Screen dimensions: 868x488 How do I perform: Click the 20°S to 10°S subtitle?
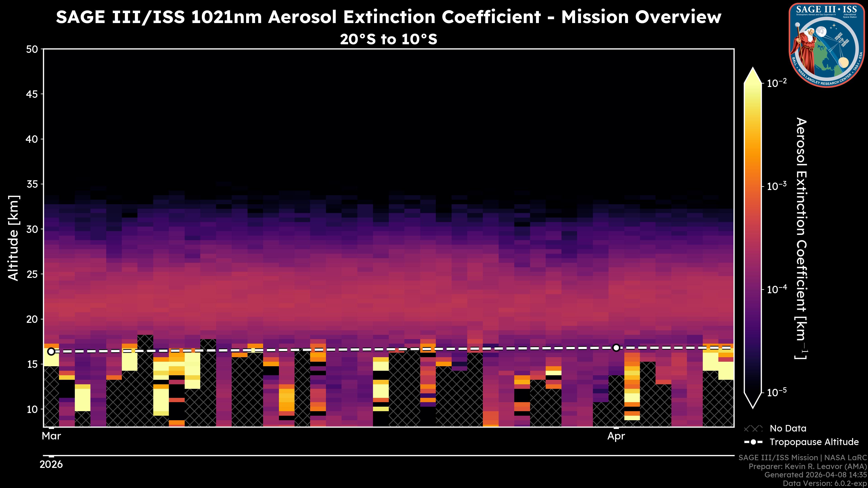click(x=389, y=39)
